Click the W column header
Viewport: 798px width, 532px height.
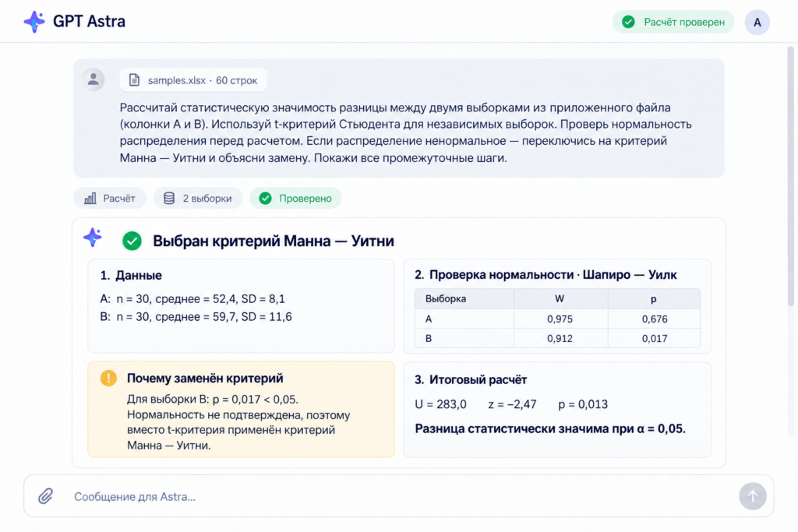[x=560, y=298]
